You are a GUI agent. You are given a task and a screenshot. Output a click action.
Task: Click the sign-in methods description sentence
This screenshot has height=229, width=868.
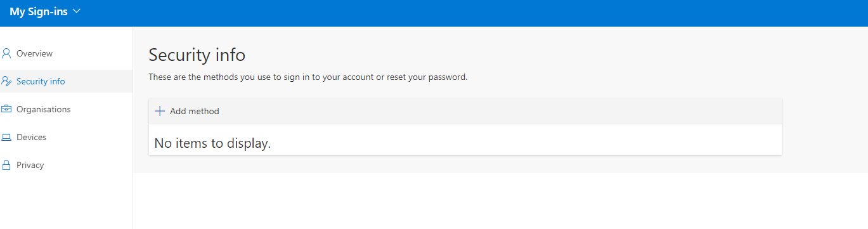point(308,77)
